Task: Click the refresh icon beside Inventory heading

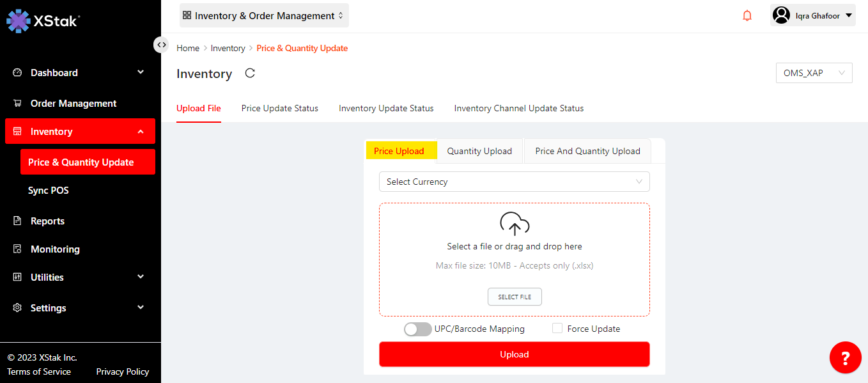Action: [250, 74]
